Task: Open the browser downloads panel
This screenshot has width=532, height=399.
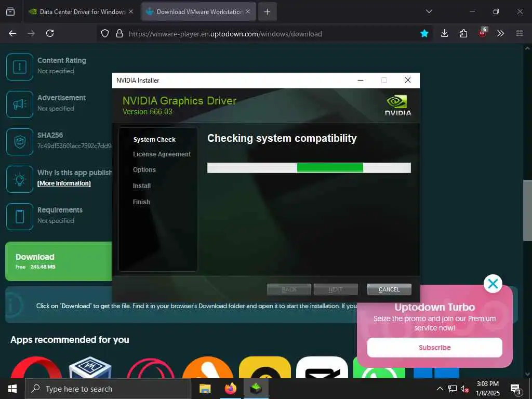Action: (x=445, y=33)
